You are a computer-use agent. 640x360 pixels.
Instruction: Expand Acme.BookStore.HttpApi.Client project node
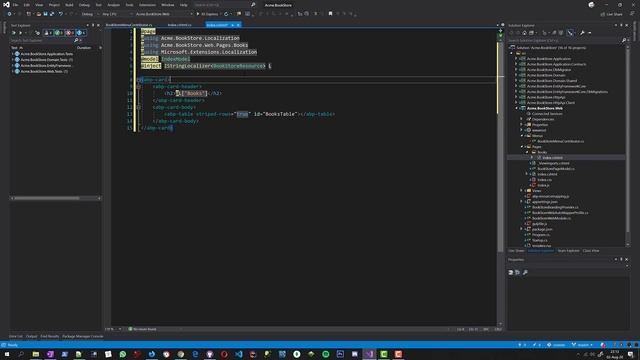click(516, 103)
